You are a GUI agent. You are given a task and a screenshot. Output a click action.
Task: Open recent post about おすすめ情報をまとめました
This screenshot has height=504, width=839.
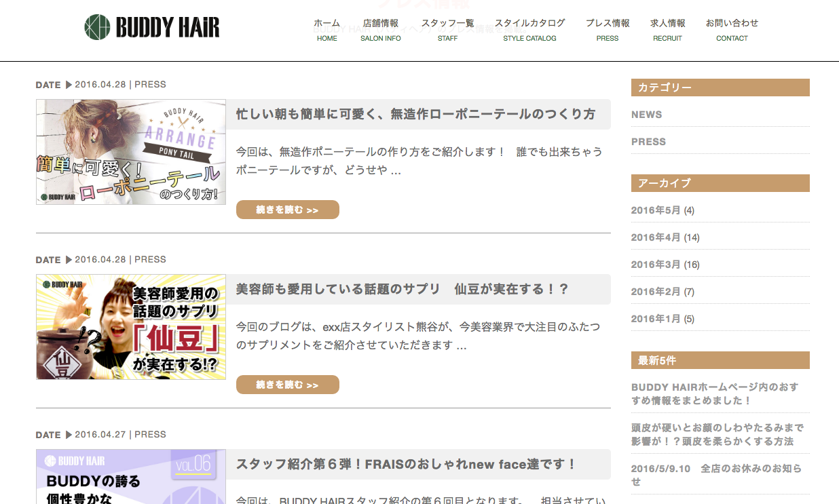pyautogui.click(x=715, y=393)
